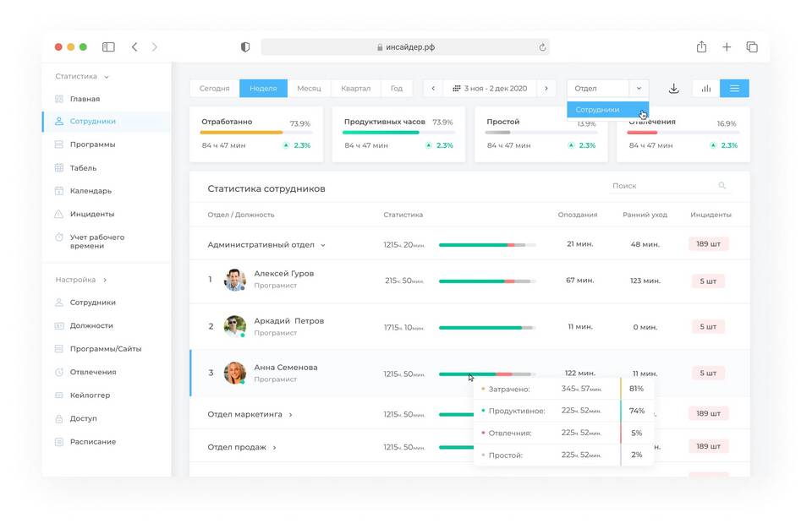Click Анна Семенова avatar

(235, 373)
